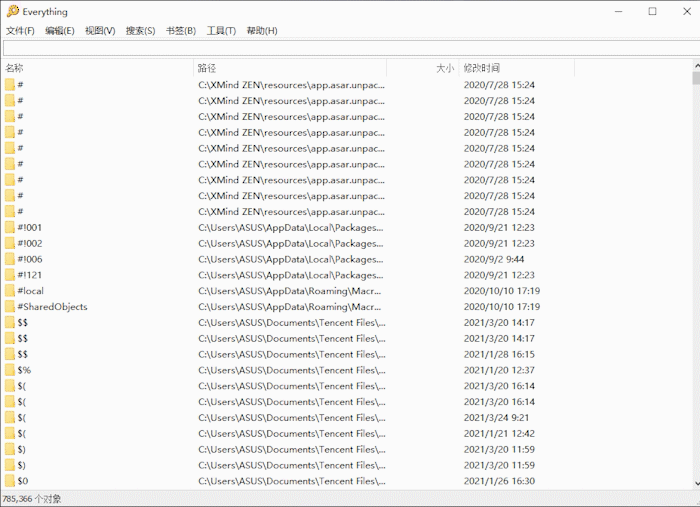Select the #!001 folder name
This screenshot has width=700, height=507.
pyautogui.click(x=30, y=228)
